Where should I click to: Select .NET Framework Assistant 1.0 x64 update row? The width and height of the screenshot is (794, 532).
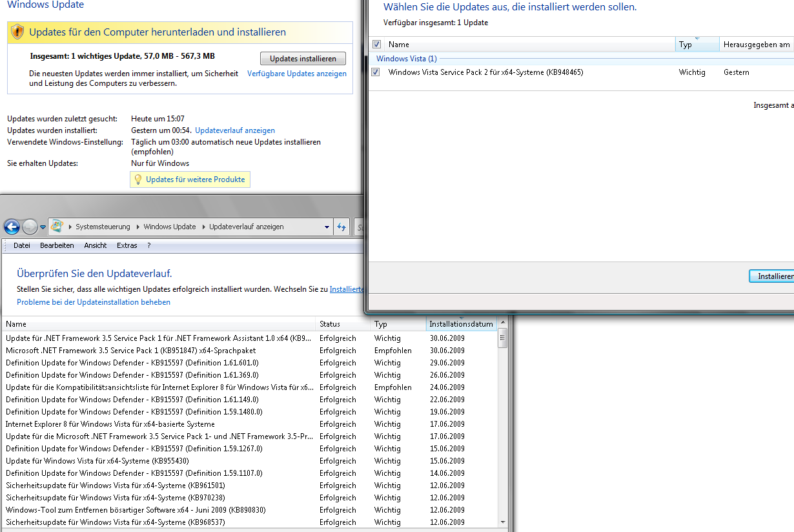pos(250,338)
